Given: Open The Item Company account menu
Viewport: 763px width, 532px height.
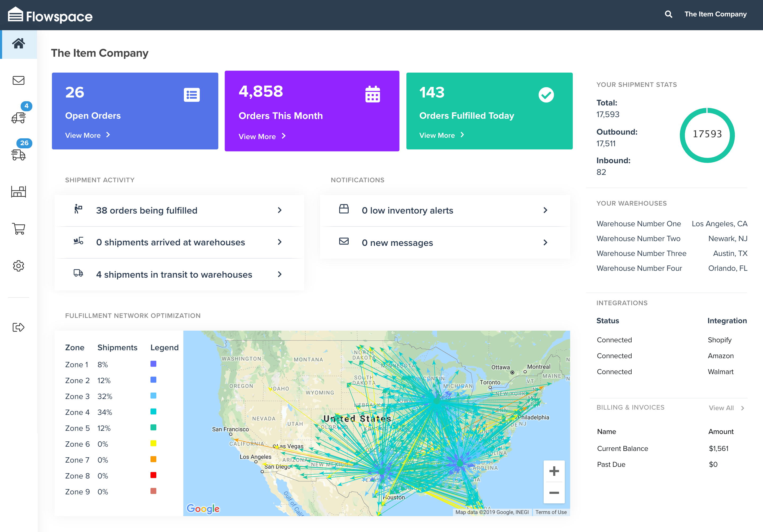Looking at the screenshot, I should [715, 14].
